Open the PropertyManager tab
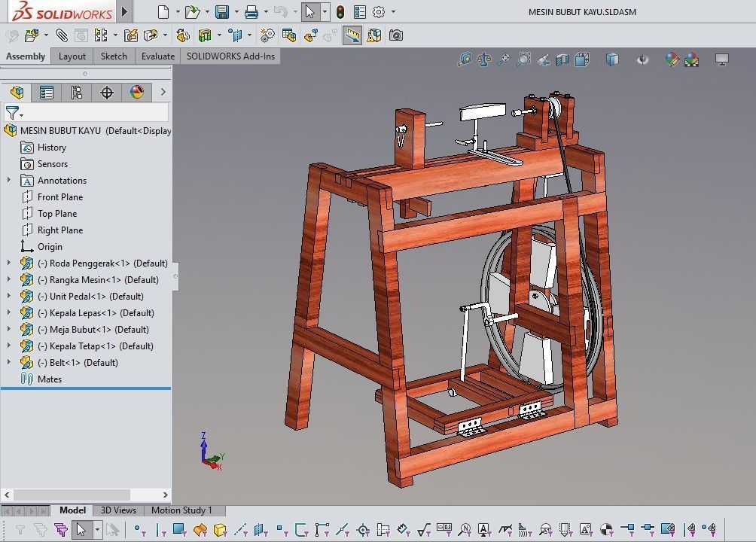This screenshot has width=756, height=542. coord(46,92)
